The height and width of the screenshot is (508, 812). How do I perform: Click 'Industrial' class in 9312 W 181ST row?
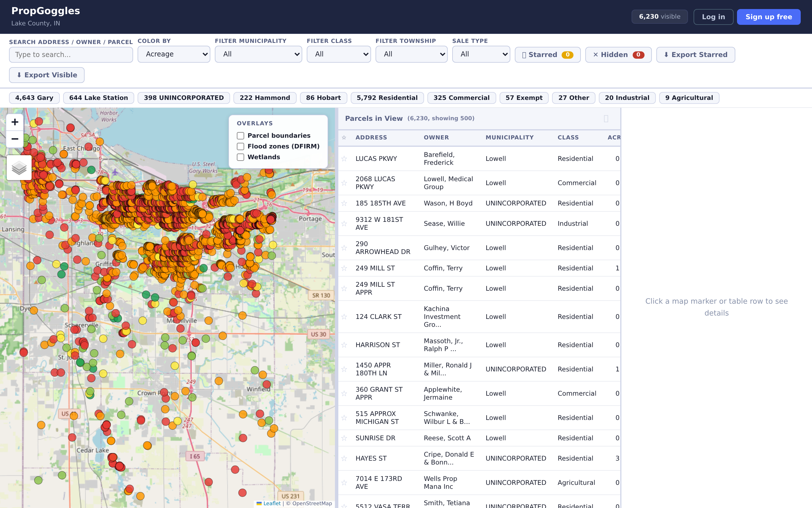(x=573, y=224)
